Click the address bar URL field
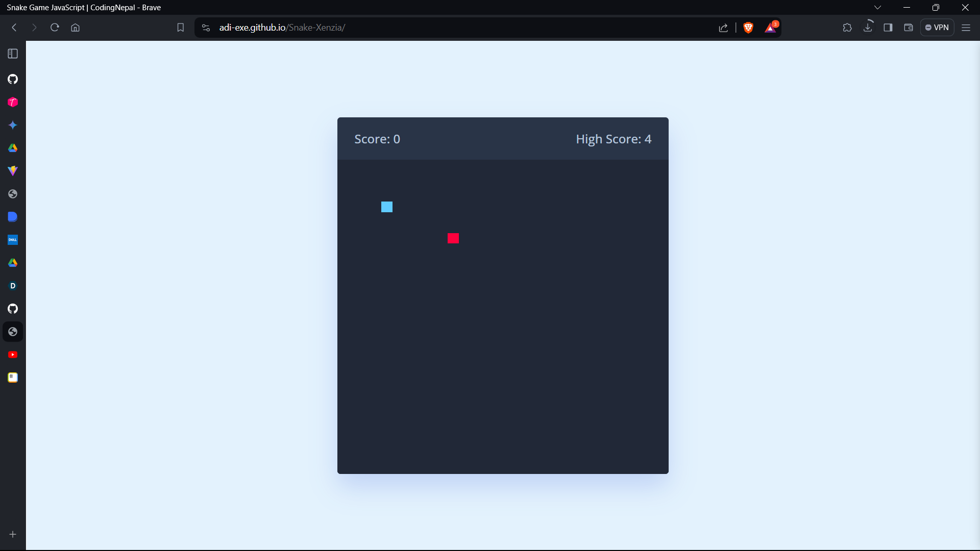Viewport: 980px width, 551px height. click(408, 28)
